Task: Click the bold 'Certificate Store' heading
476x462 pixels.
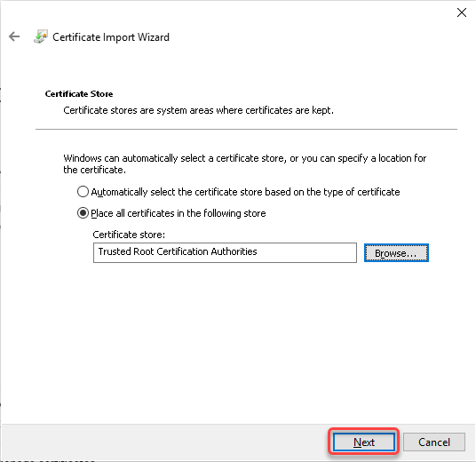Action: pos(79,94)
